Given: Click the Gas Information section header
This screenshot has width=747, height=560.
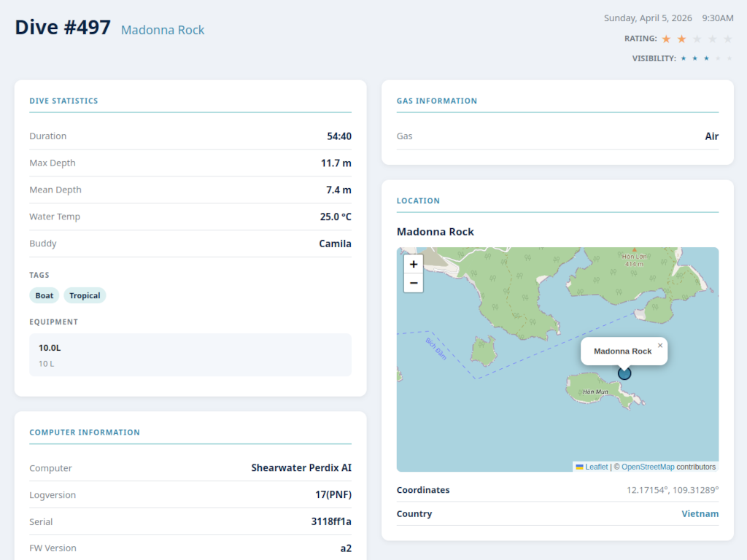Looking at the screenshot, I should click(x=437, y=101).
